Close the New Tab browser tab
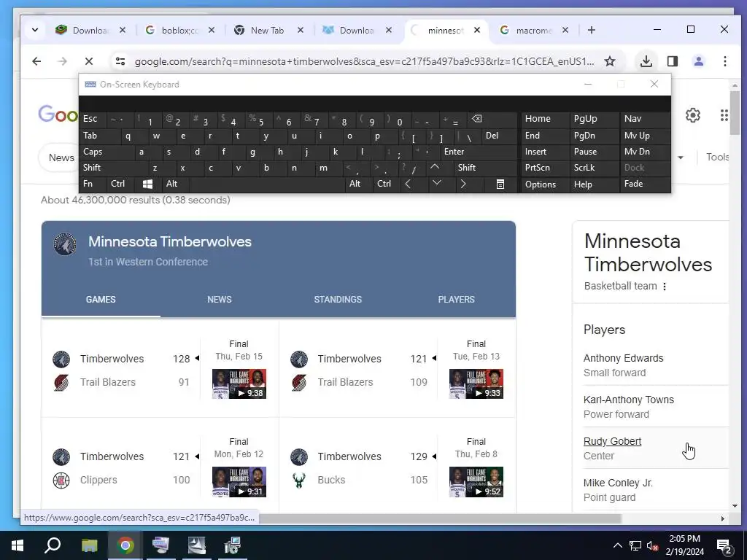Screen dimensions: 747x560 tap(300, 30)
